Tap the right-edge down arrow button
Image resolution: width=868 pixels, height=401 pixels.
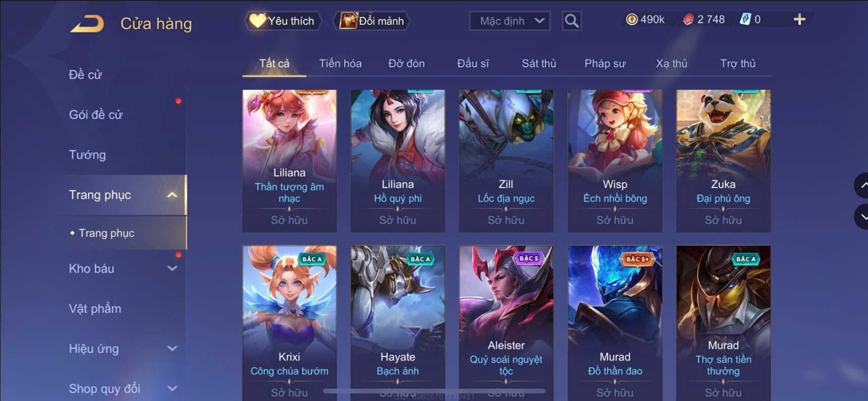(x=861, y=217)
